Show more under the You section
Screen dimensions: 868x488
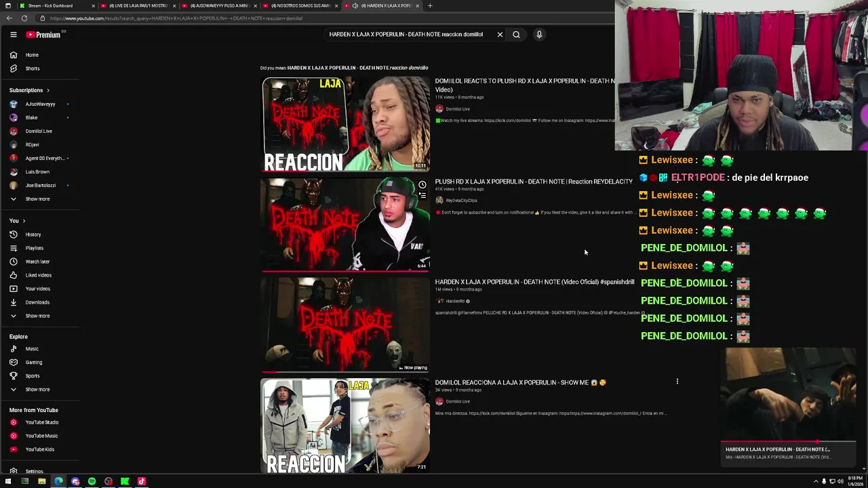click(37, 316)
